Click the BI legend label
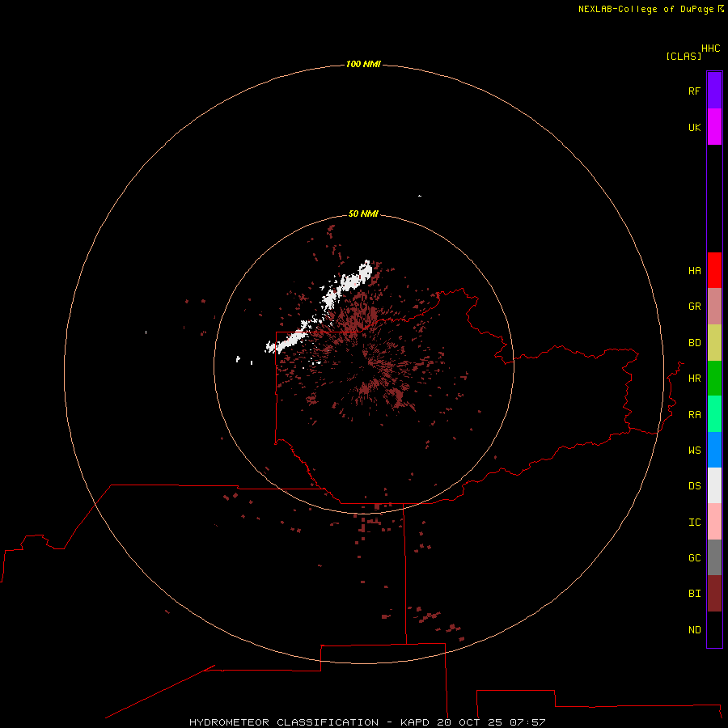 (x=694, y=594)
